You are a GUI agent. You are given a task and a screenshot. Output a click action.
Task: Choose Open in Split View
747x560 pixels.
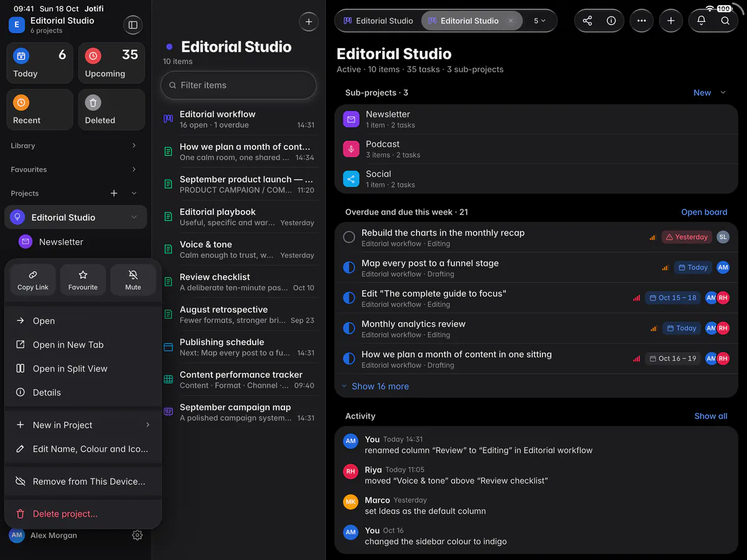coord(83,368)
